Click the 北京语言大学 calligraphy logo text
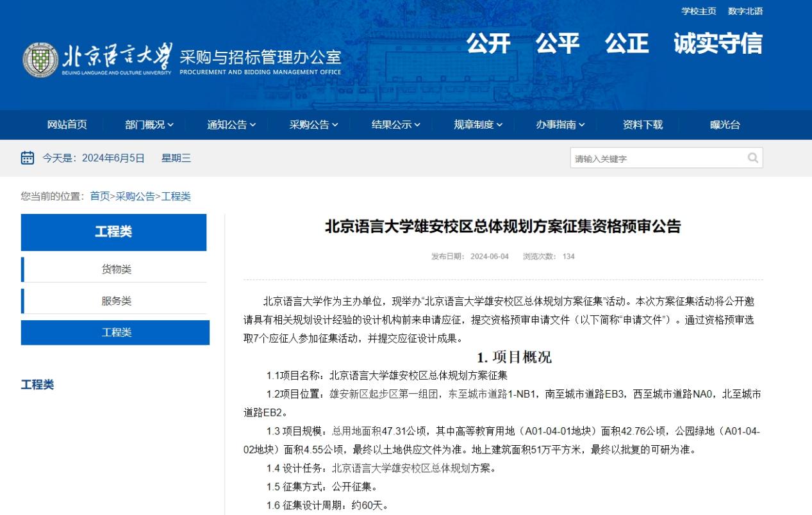This screenshot has width=812, height=515. [117, 56]
